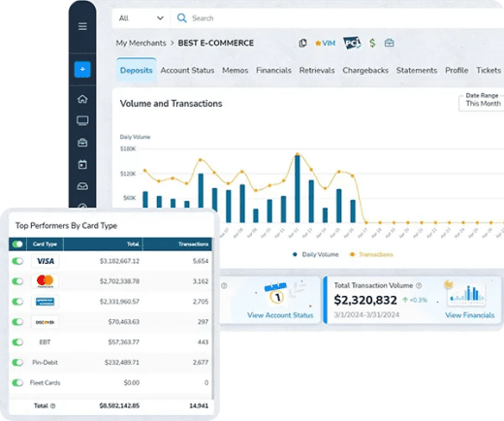504x421 pixels.
Task: Click the blue briefcase icon in header
Action: [x=389, y=43]
